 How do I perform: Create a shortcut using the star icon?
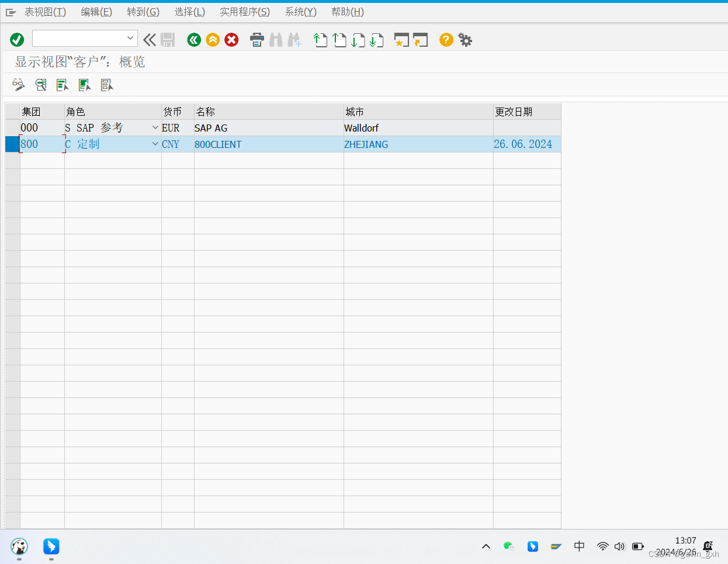[x=401, y=40]
